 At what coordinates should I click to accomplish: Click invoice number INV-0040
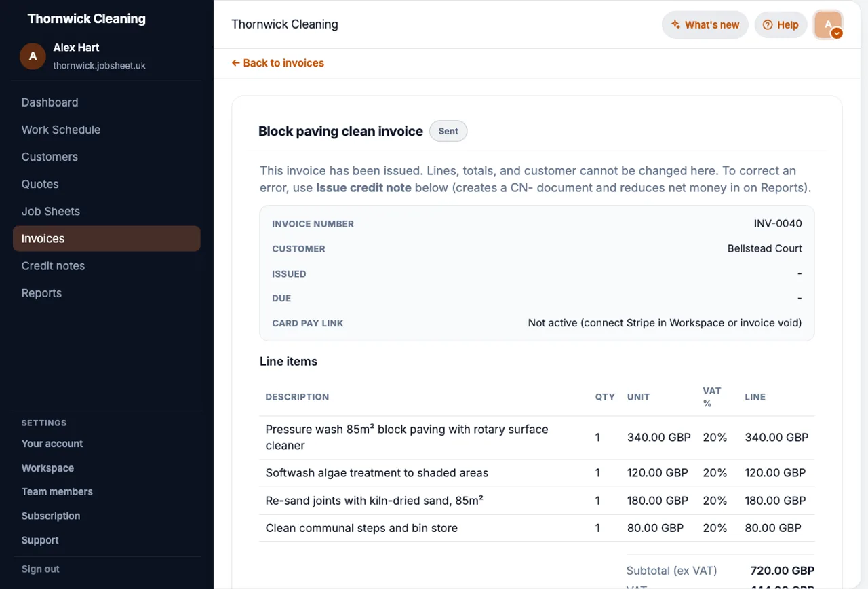tap(778, 224)
